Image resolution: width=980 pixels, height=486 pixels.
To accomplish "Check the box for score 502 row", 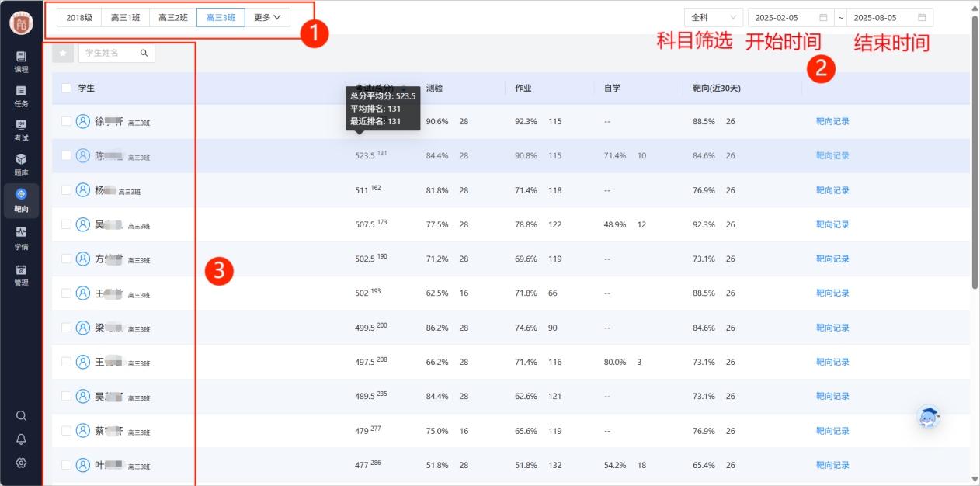I will tap(66, 293).
